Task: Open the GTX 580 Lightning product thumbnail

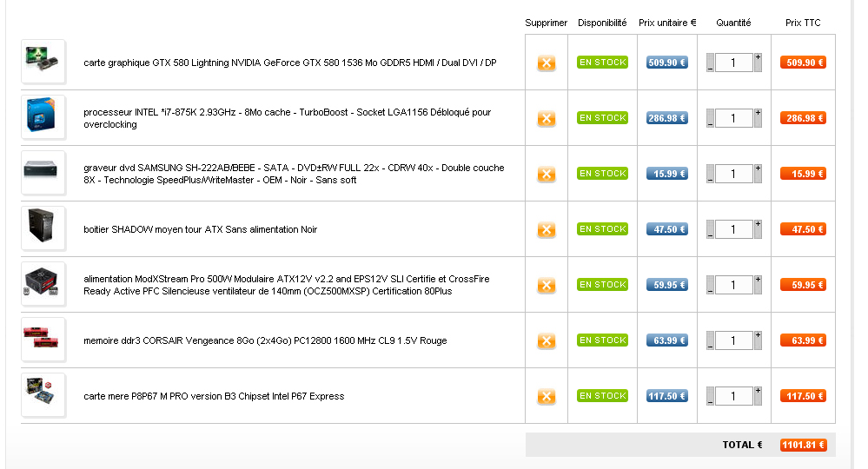Action: pyautogui.click(x=43, y=62)
